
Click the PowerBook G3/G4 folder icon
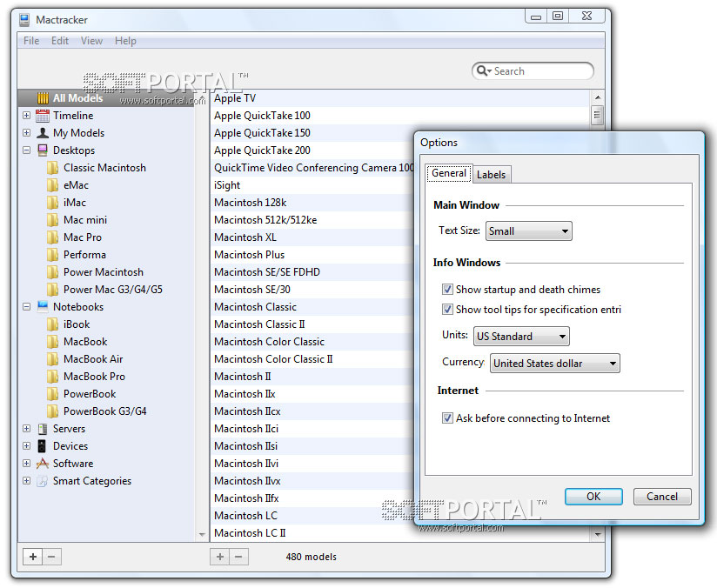[x=52, y=411]
